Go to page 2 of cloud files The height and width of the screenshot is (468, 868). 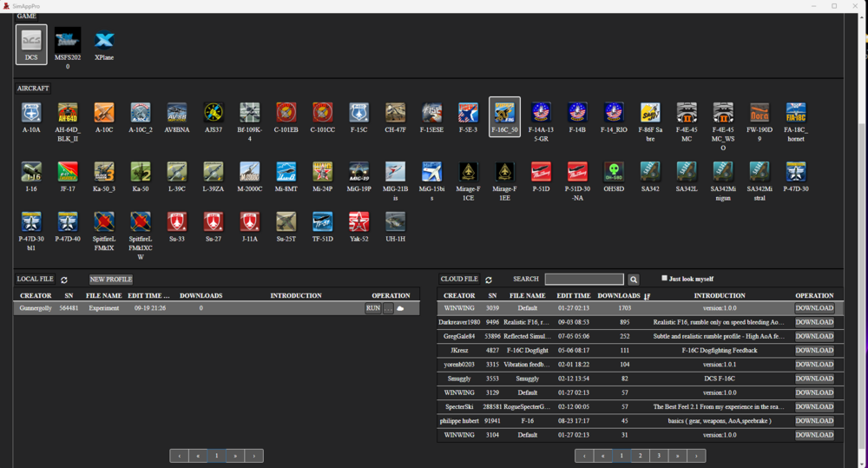(x=641, y=455)
